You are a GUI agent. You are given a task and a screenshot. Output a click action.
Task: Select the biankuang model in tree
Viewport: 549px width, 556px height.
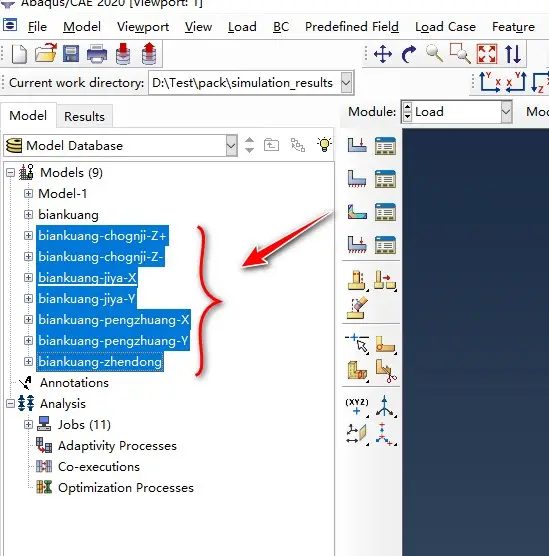coord(68,215)
